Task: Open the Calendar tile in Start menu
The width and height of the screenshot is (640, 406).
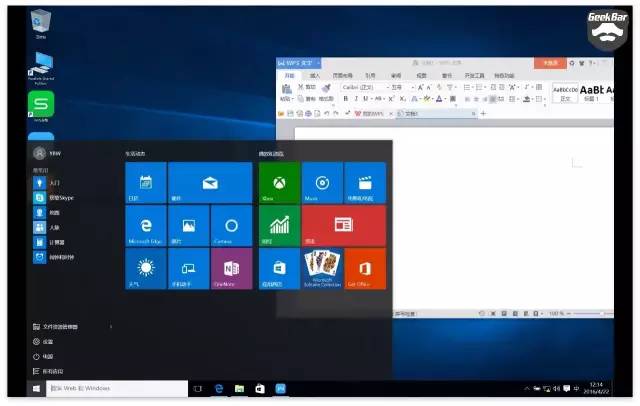Action: [146, 182]
